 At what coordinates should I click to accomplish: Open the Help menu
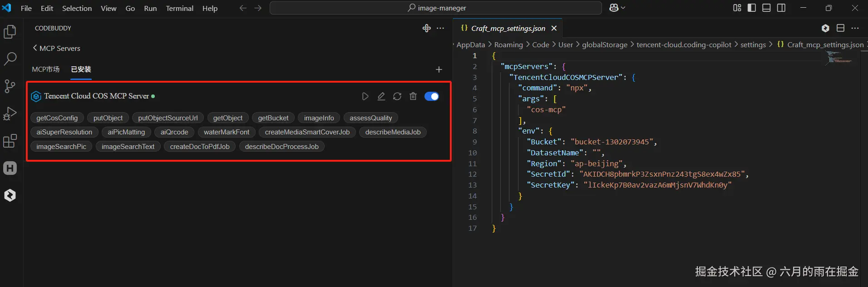click(210, 8)
